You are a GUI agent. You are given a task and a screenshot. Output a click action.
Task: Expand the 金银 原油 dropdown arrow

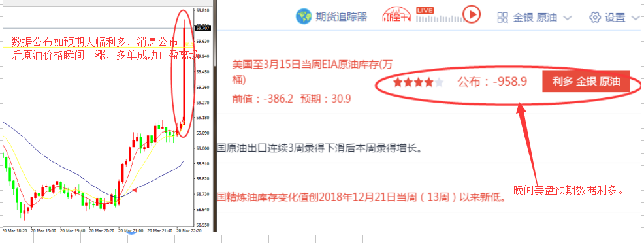point(567,18)
